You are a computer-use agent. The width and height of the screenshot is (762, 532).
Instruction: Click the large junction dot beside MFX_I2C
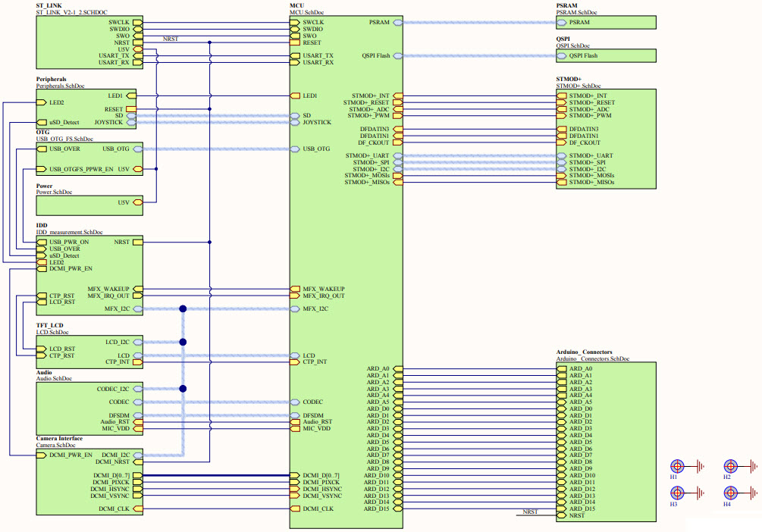183,309
